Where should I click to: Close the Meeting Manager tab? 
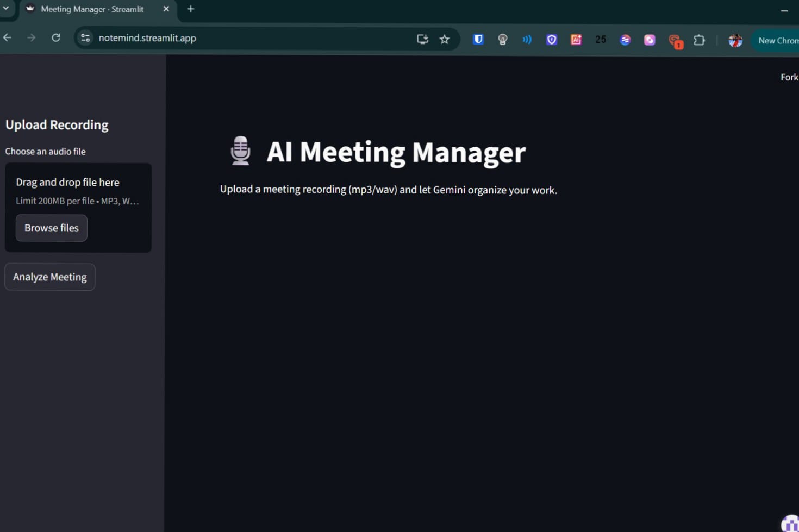pos(166,9)
